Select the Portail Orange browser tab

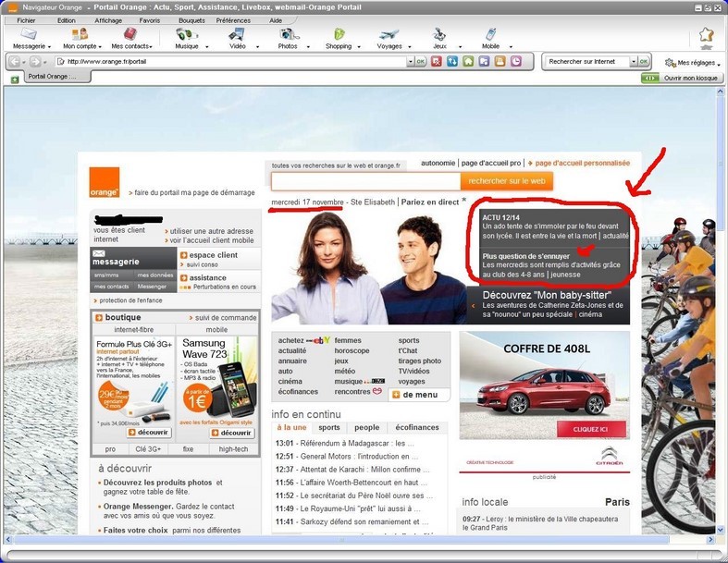coord(56,77)
